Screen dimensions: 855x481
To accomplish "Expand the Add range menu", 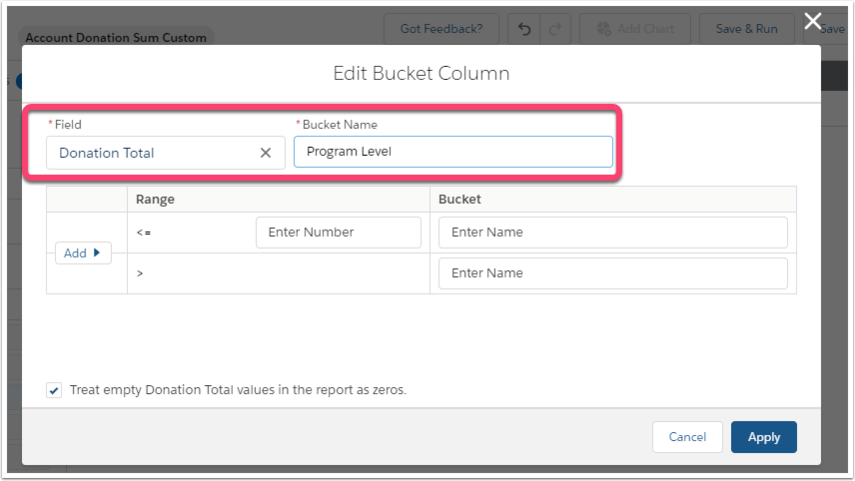I will click(x=83, y=253).
